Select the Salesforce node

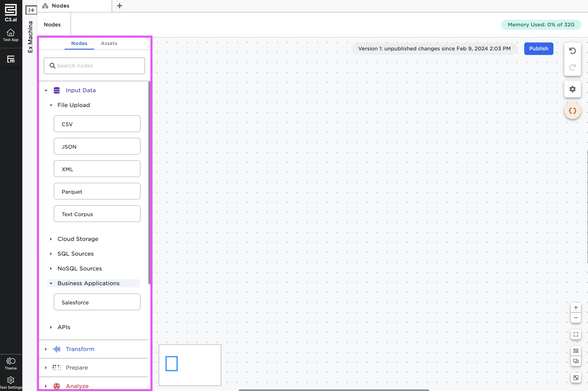(97, 302)
